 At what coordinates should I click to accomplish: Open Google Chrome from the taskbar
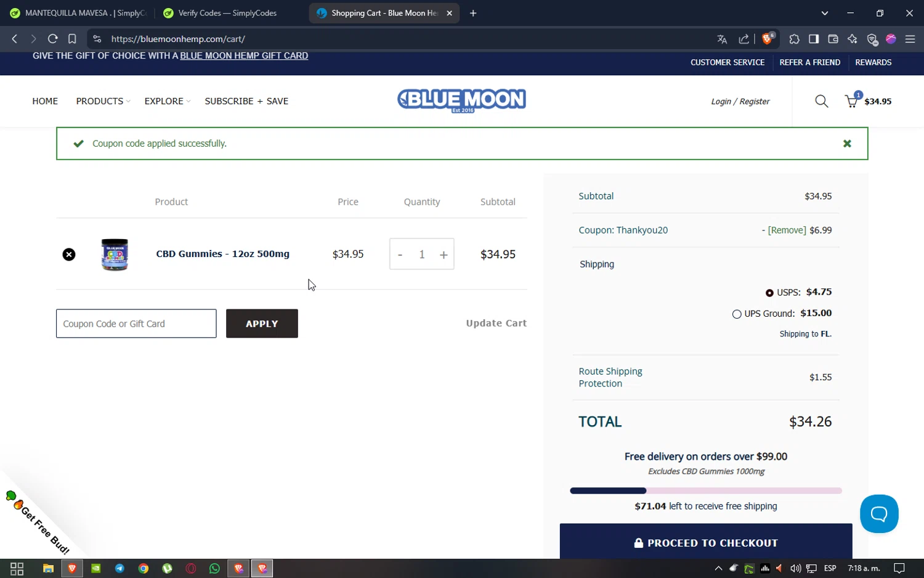144,568
